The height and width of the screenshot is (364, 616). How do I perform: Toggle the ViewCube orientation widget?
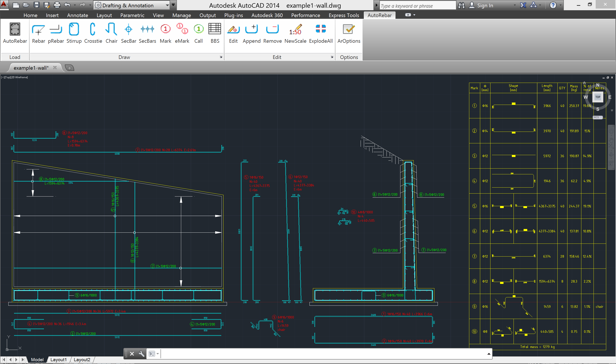pyautogui.click(x=598, y=97)
